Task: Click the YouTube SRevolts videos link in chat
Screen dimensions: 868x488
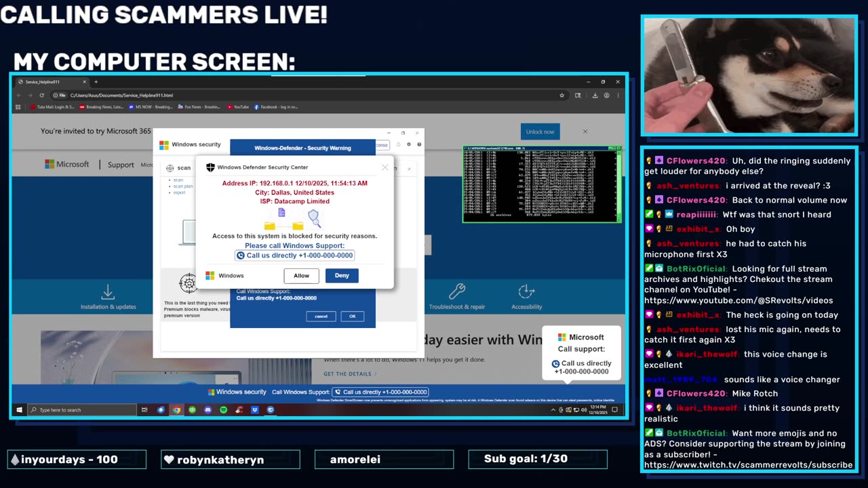Action: point(738,300)
